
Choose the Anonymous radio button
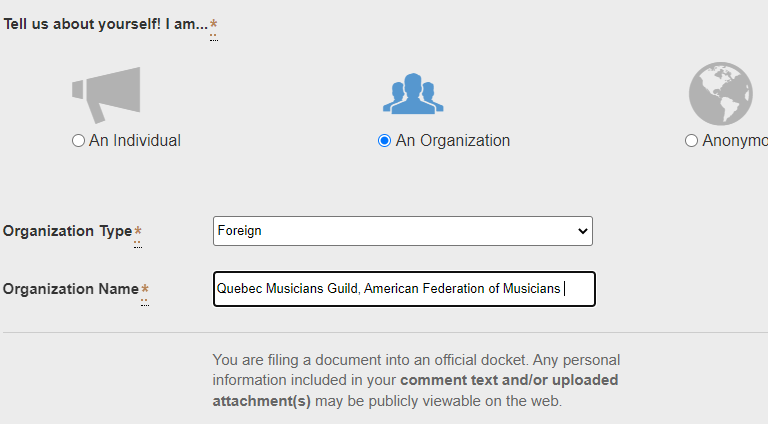[691, 141]
